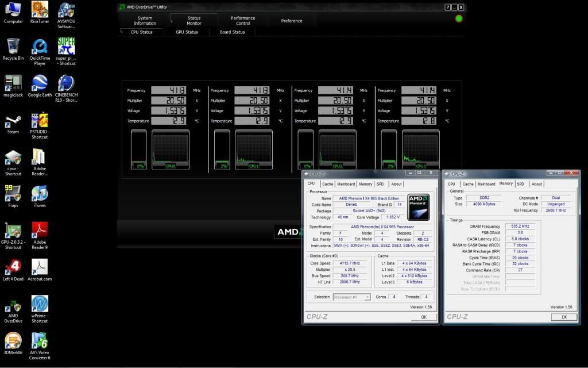Open the RivaTuner desktop shortcut

(x=40, y=13)
